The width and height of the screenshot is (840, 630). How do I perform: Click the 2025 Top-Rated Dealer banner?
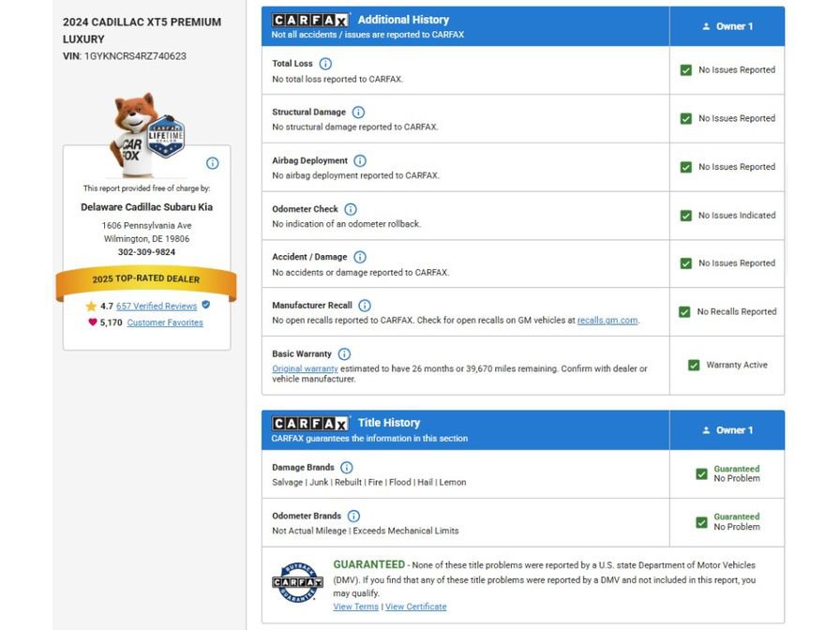pyautogui.click(x=145, y=279)
